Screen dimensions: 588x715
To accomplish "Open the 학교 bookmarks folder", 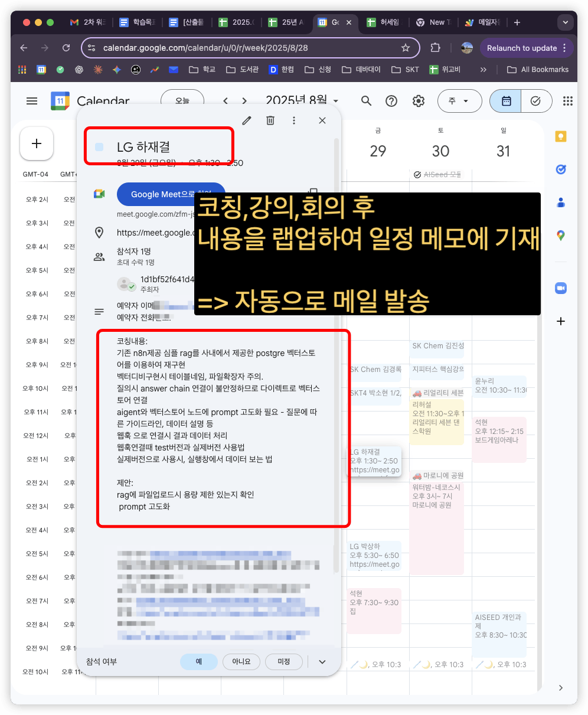I will click(x=202, y=70).
